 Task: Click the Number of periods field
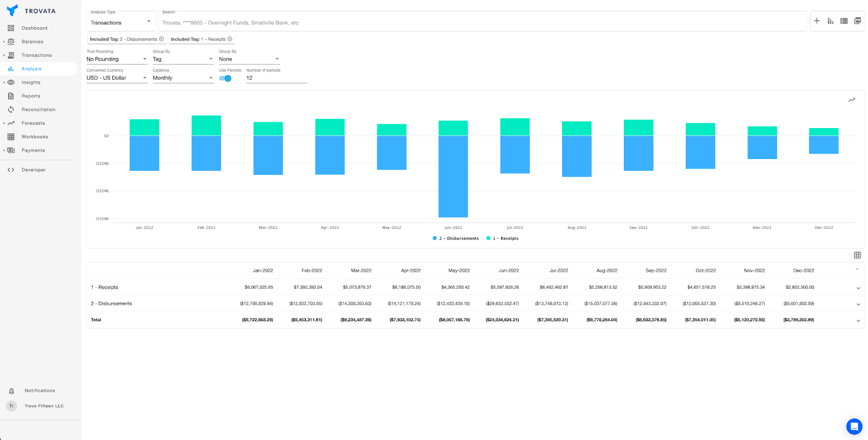pyautogui.click(x=276, y=78)
